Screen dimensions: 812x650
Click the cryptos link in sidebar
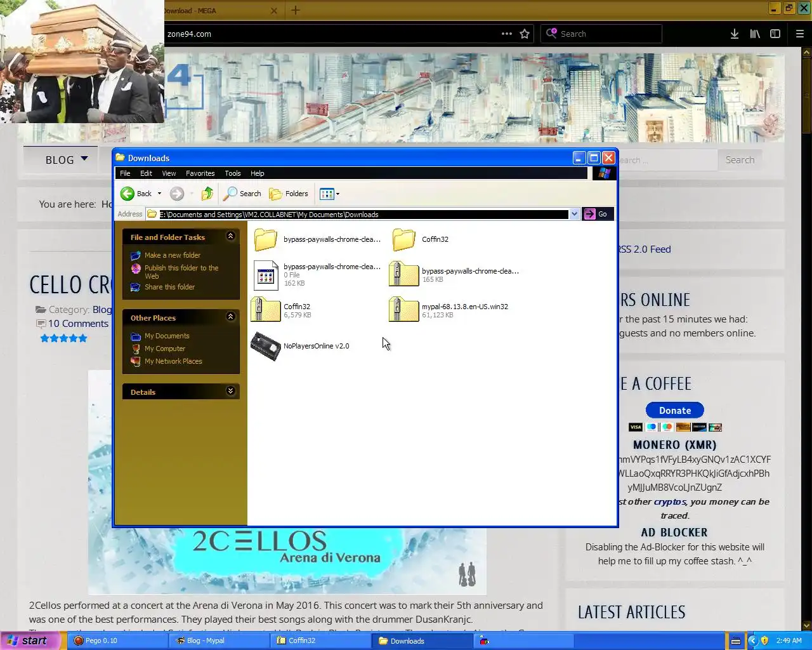coord(671,501)
